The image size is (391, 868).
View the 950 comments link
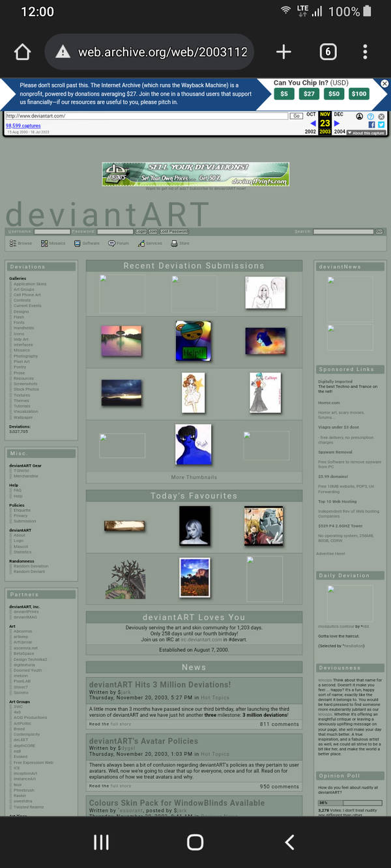click(280, 787)
